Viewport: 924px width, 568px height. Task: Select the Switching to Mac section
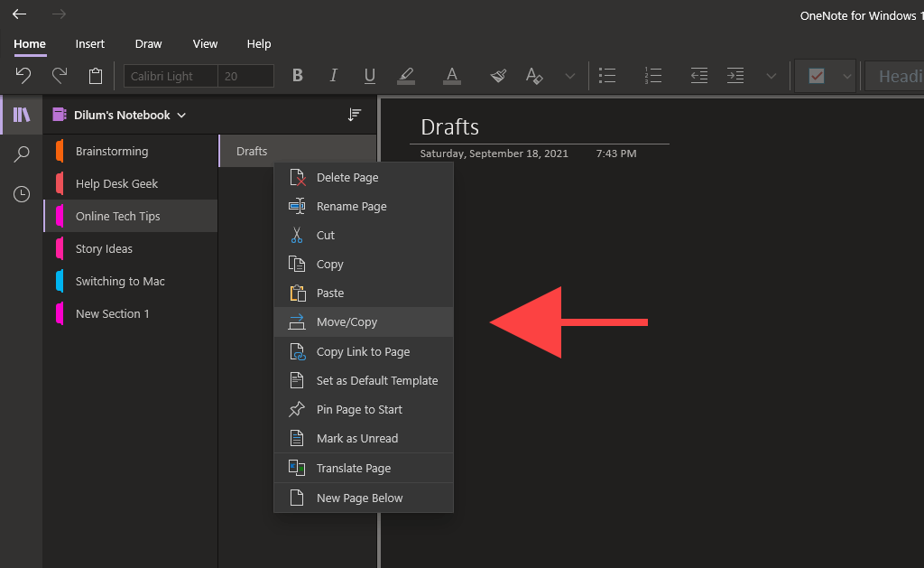click(x=130, y=281)
